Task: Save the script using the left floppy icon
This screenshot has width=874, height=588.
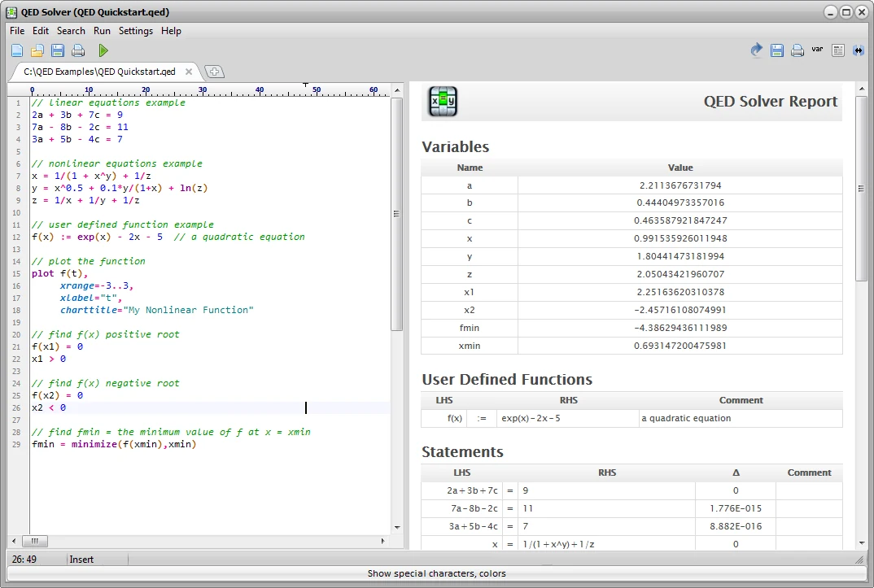Action: click(x=58, y=50)
